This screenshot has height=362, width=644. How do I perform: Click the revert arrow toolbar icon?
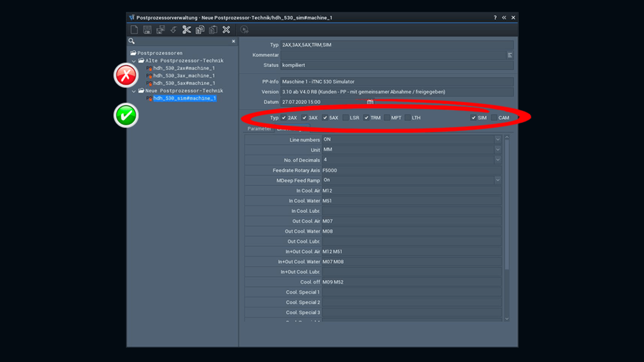173,30
